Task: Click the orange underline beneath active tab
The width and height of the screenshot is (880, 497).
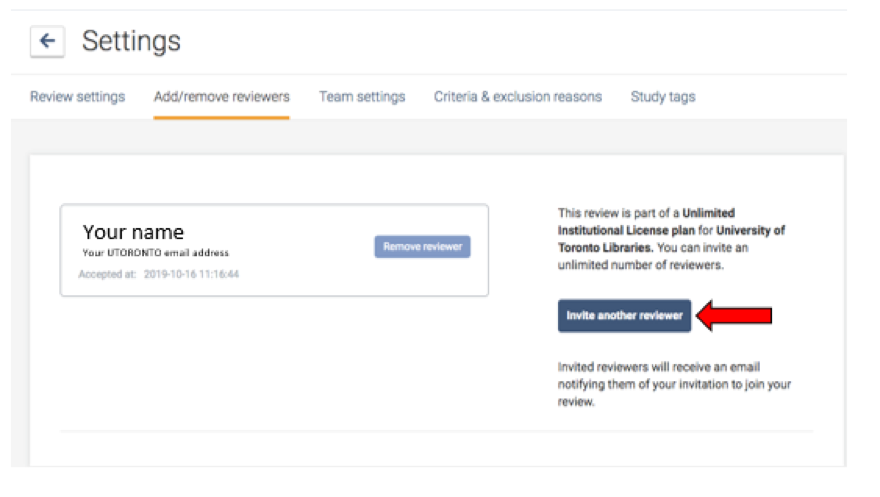Action: pos(221,118)
